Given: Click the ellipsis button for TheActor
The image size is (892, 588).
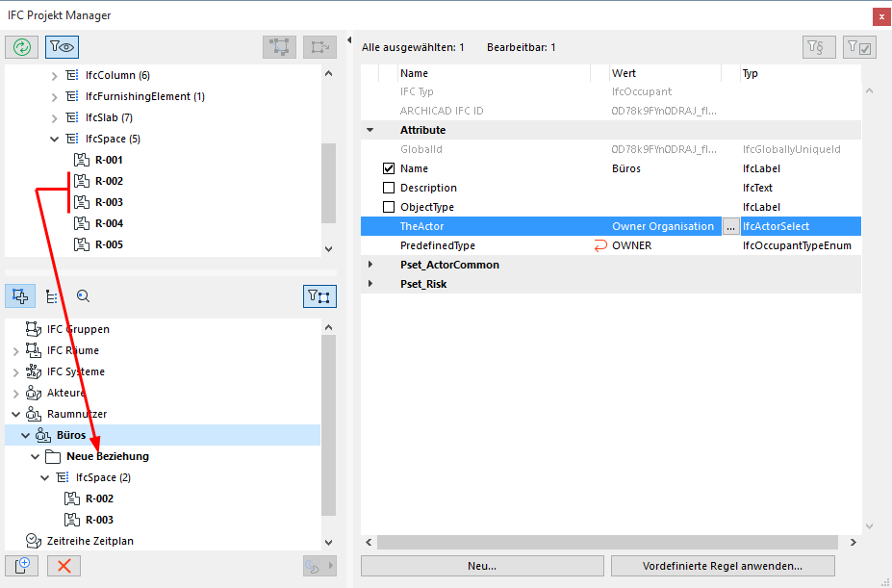Looking at the screenshot, I should (x=730, y=226).
